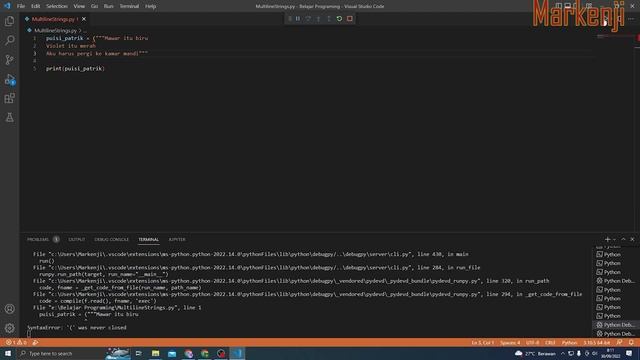Open the Windows notification center

pos(629,353)
